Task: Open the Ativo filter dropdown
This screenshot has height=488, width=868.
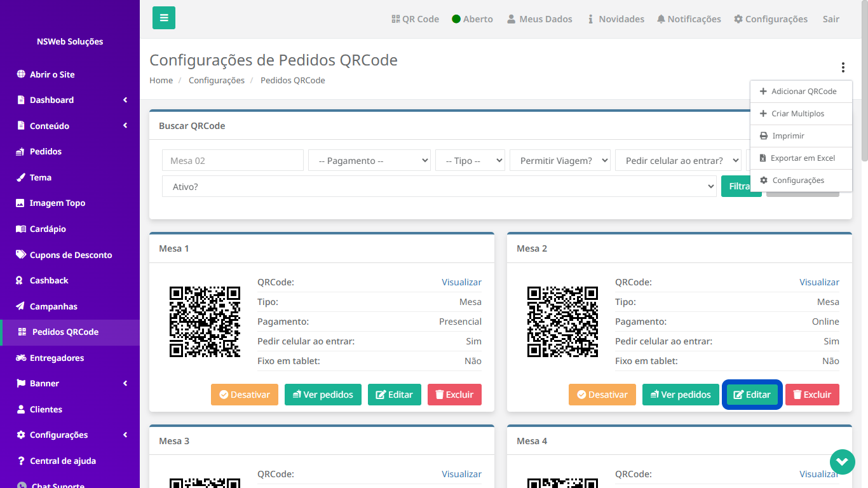Action: point(439,187)
